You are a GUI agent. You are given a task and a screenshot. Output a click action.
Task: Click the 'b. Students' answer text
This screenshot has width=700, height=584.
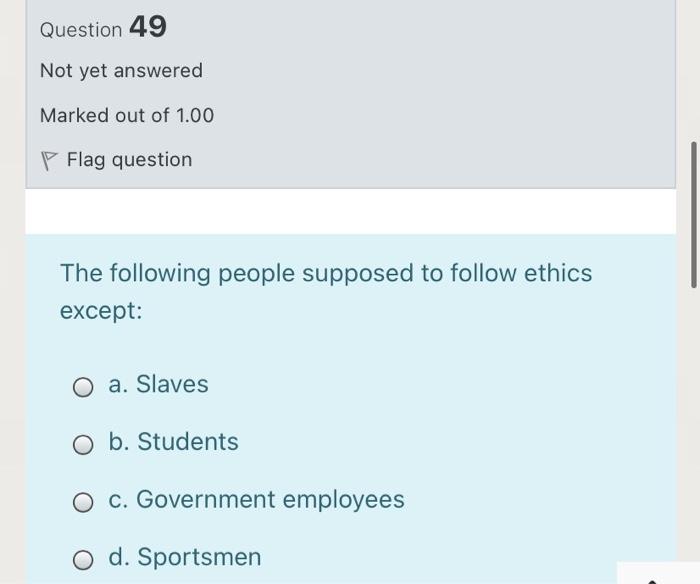[x=173, y=442]
